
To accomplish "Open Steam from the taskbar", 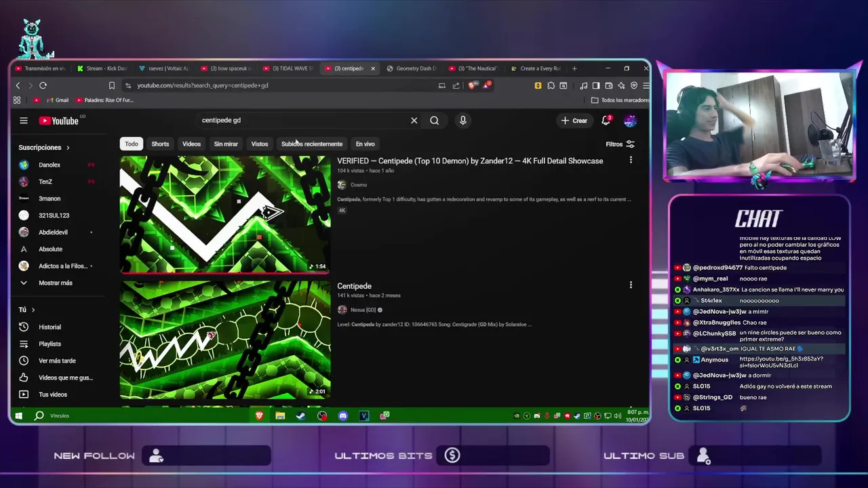I will 300,415.
